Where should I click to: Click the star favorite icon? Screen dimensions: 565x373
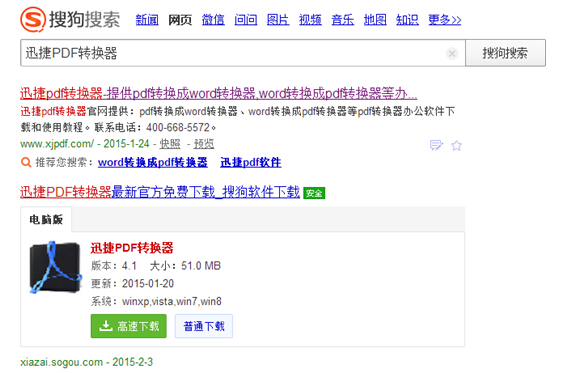click(457, 145)
